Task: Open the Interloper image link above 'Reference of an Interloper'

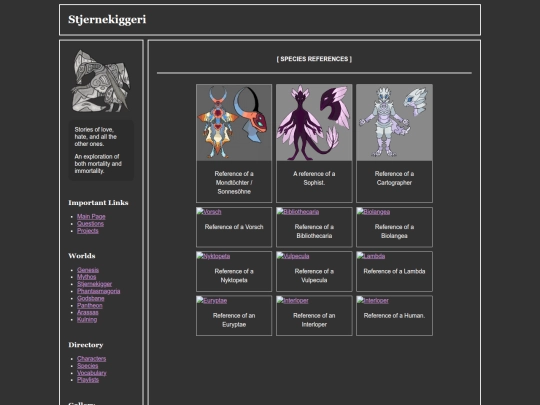Action: (293, 301)
